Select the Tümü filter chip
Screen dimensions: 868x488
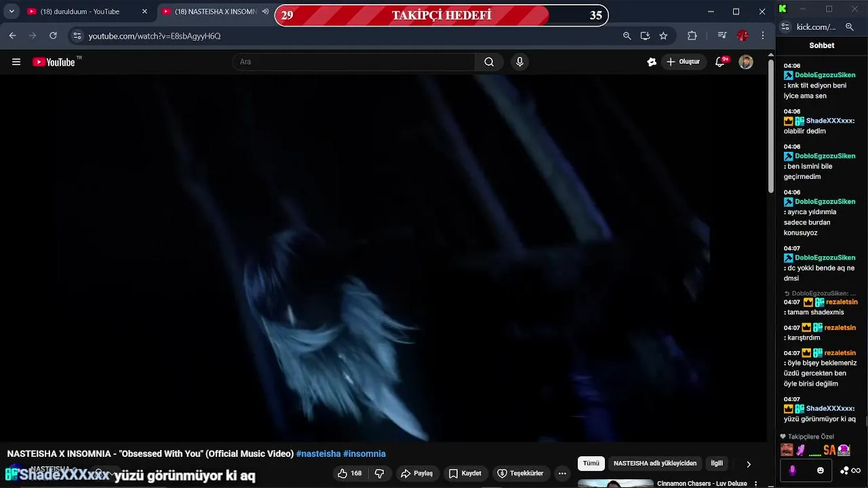(x=591, y=464)
